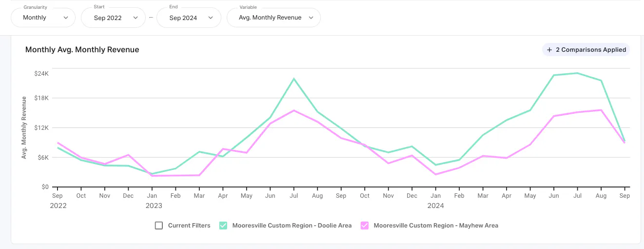Click the $24K y-axis label
Image resolution: width=644 pixels, height=249 pixels.
pos(41,74)
